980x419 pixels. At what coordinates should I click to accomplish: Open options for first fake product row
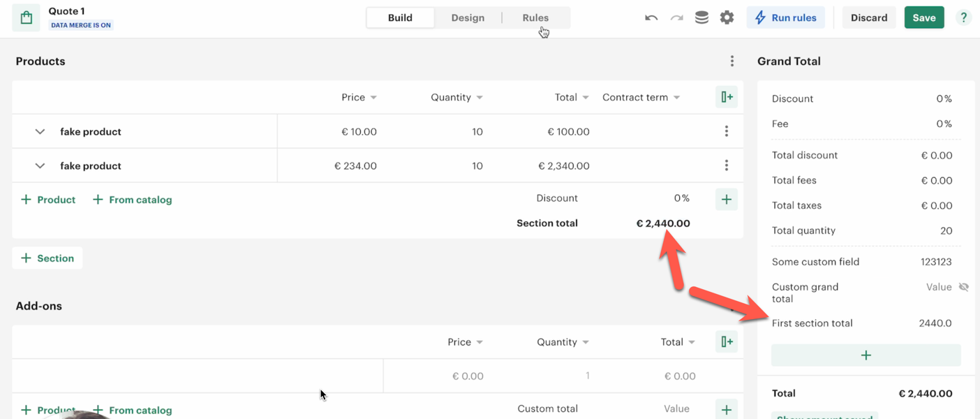point(726,131)
